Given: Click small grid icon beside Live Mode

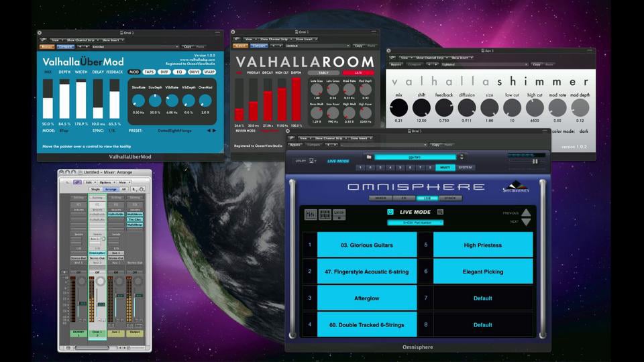Looking at the screenshot, I should 440,212.
